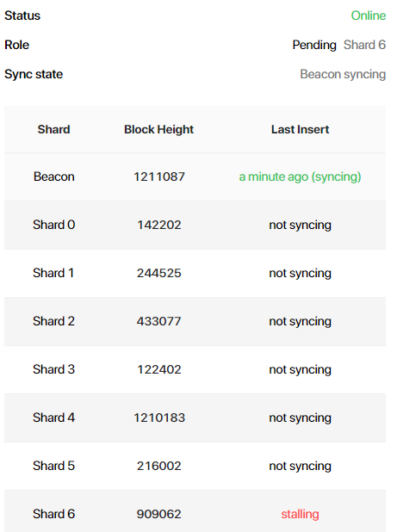Click the Online status indicator
The image size is (397, 532).
click(369, 15)
